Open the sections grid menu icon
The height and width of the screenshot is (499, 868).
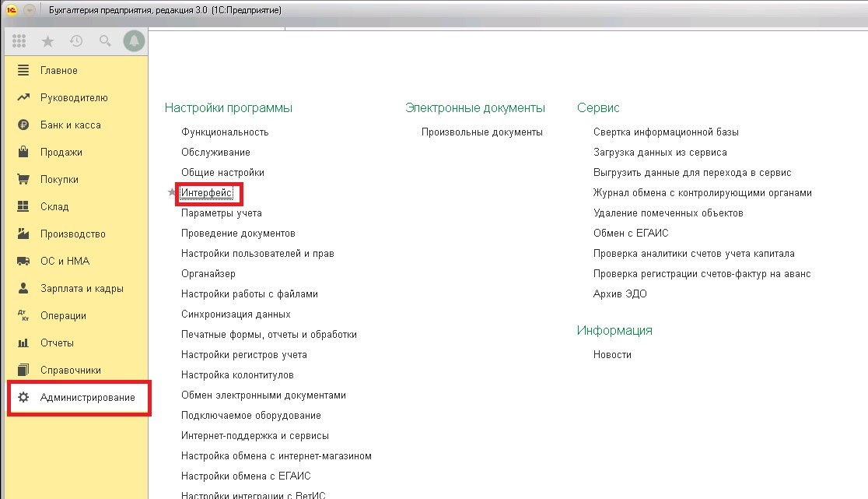click(19, 41)
